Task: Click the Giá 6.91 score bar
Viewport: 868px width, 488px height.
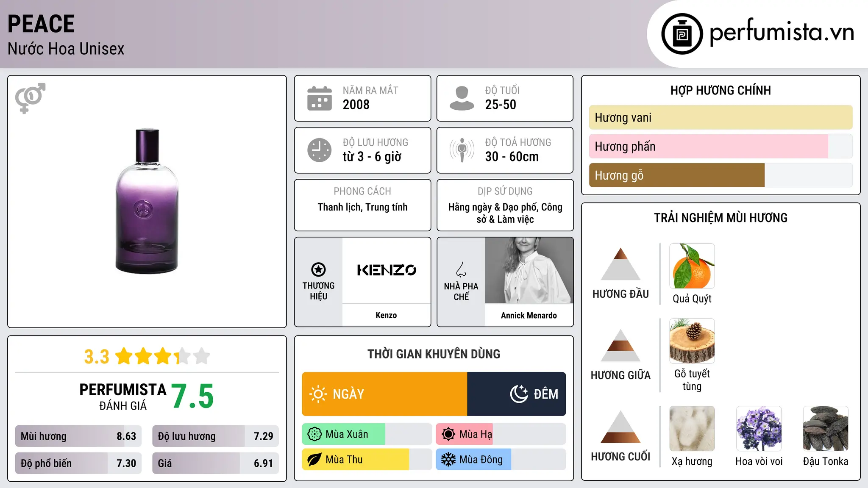Action: [x=215, y=463]
